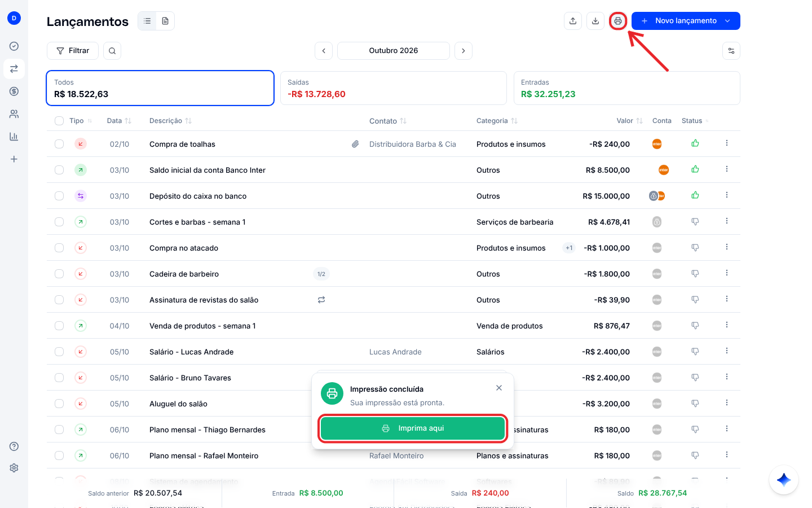The width and height of the screenshot is (812, 508).
Task: Sort table by Valor column
Action: pos(629,121)
